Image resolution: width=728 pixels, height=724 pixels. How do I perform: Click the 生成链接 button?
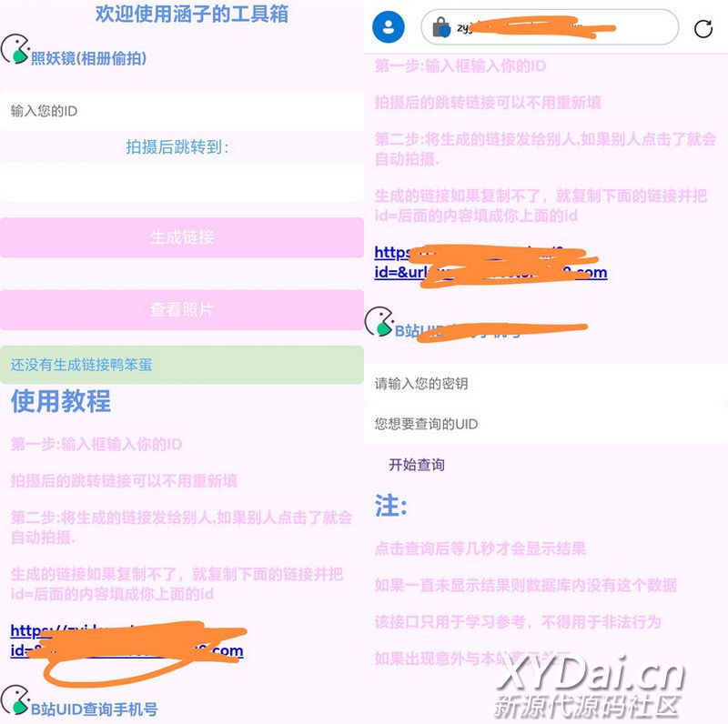click(x=182, y=237)
